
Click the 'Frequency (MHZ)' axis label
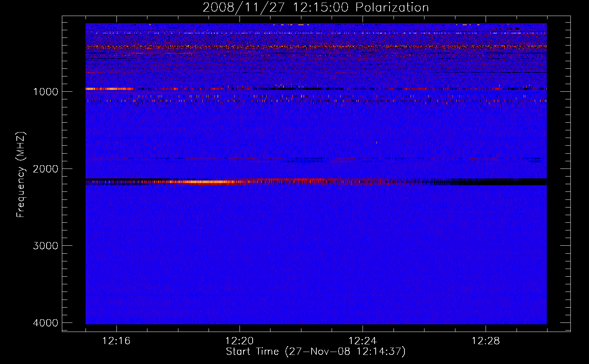click(x=21, y=175)
